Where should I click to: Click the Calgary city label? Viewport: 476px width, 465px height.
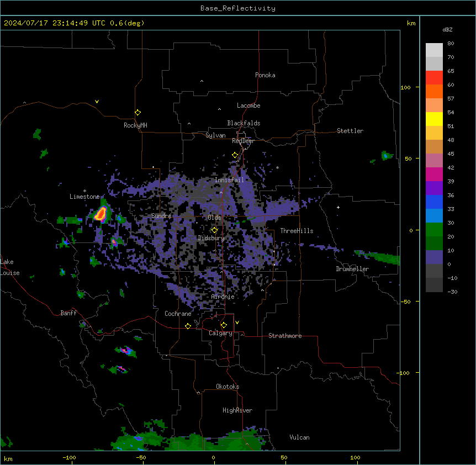[x=220, y=333]
